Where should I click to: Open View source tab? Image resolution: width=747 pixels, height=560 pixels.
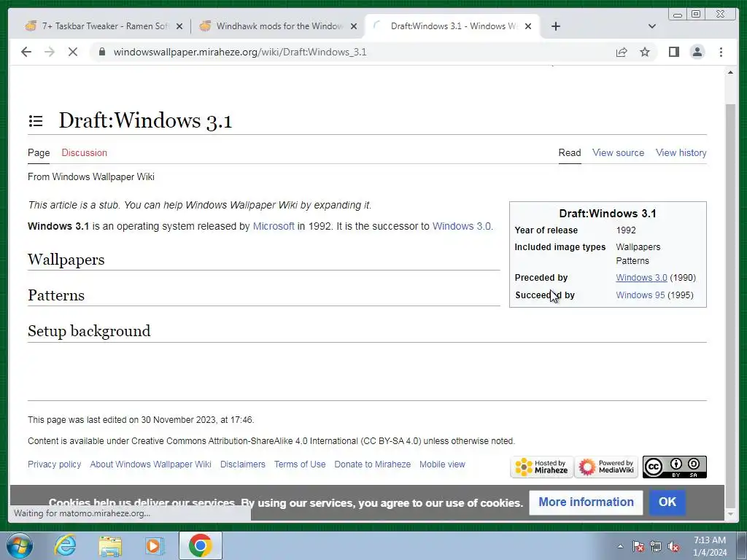point(618,153)
